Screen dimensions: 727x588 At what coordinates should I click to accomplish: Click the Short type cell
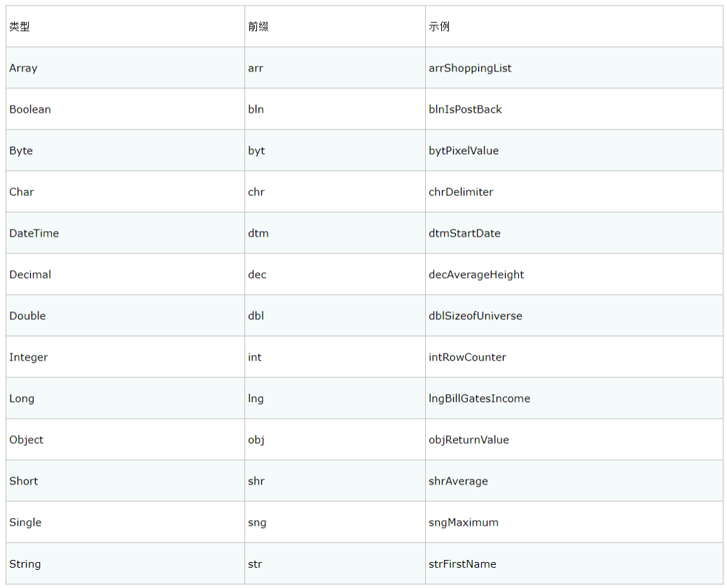click(24, 481)
